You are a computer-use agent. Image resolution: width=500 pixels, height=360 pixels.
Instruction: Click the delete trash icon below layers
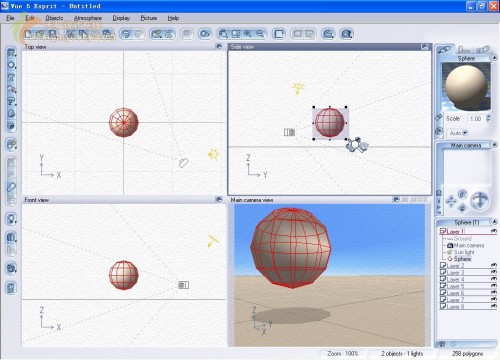coord(442,344)
